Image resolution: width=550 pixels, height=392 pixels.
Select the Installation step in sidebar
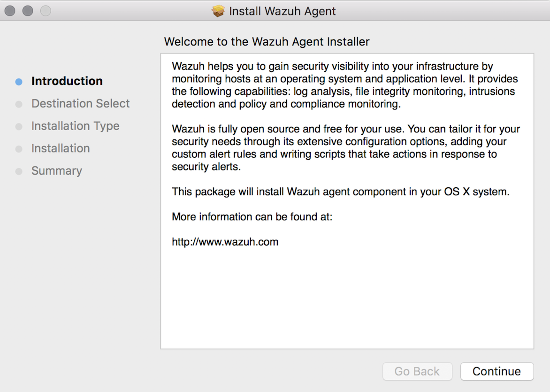coord(61,149)
